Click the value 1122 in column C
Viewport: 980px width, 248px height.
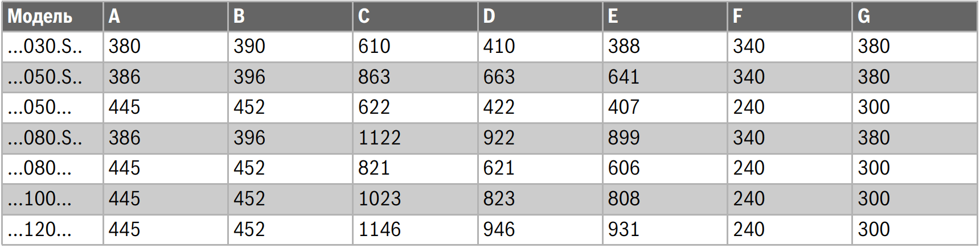379,138
